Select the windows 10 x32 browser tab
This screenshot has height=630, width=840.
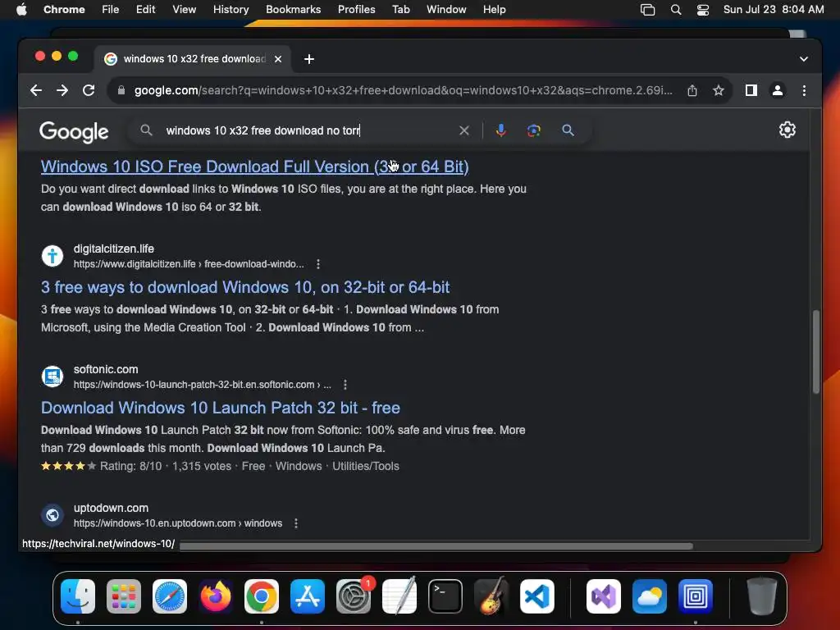coord(194,59)
